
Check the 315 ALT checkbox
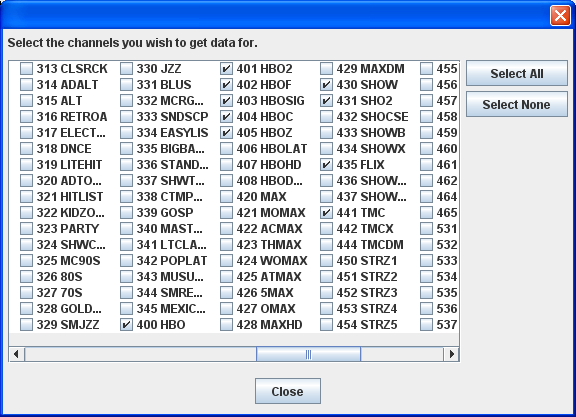[x=26, y=101]
